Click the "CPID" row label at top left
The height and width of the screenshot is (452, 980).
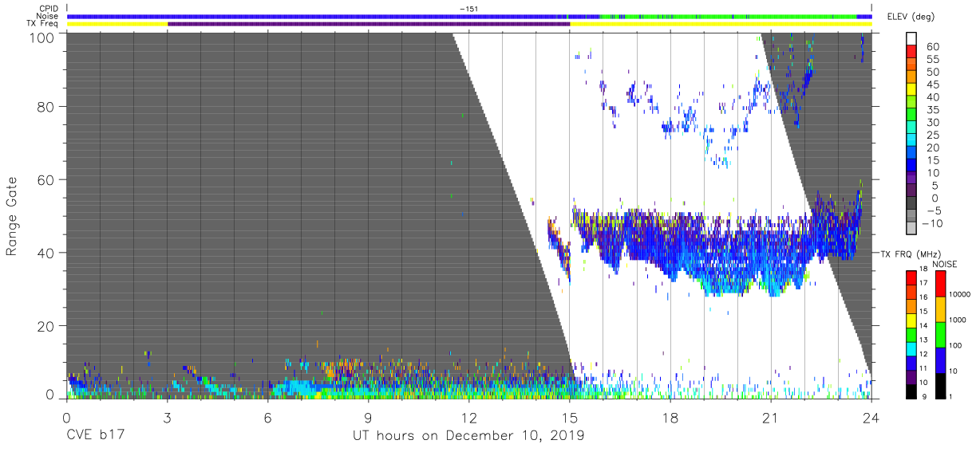click(49, 9)
